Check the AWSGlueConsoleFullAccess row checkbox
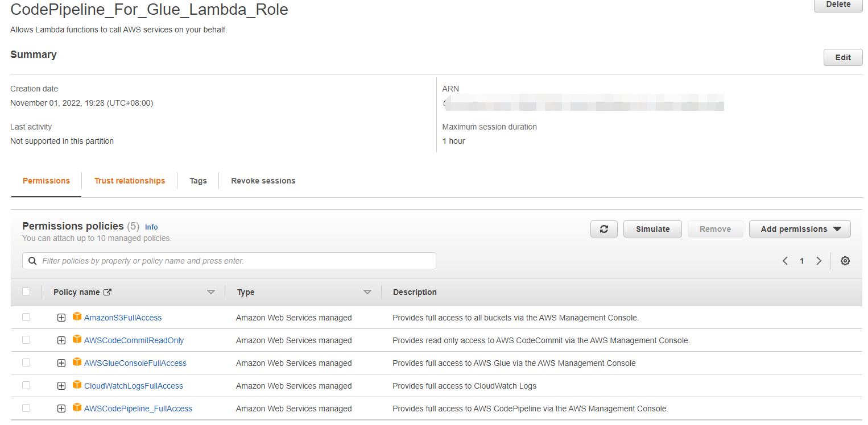 coord(26,363)
